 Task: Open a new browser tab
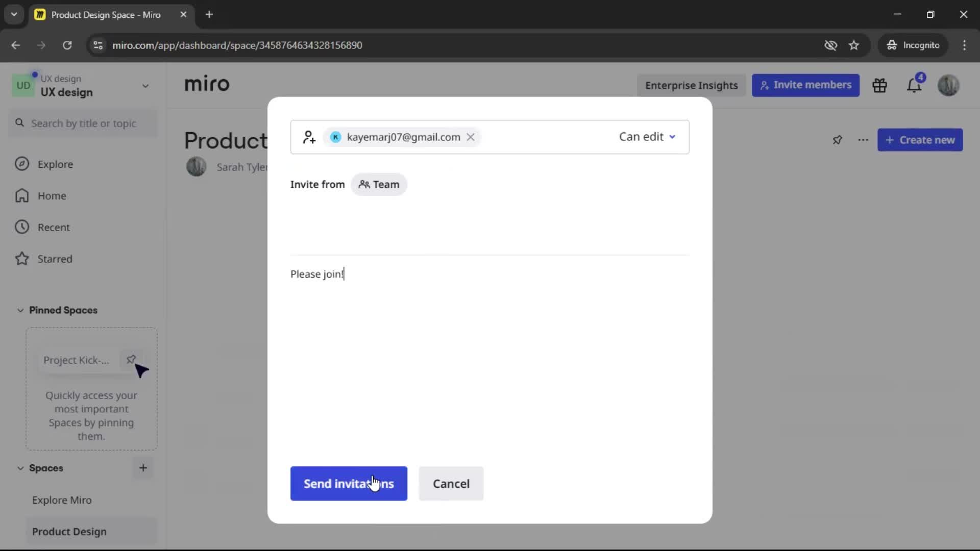click(x=209, y=14)
